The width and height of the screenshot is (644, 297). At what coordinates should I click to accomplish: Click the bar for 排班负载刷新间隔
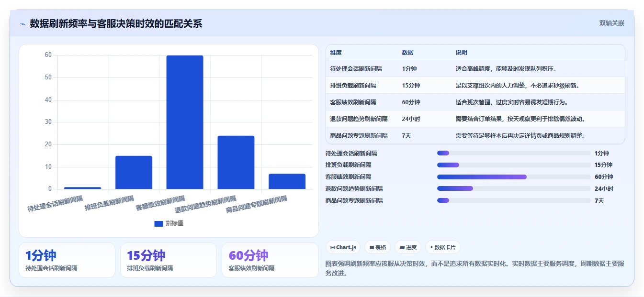[x=134, y=172]
